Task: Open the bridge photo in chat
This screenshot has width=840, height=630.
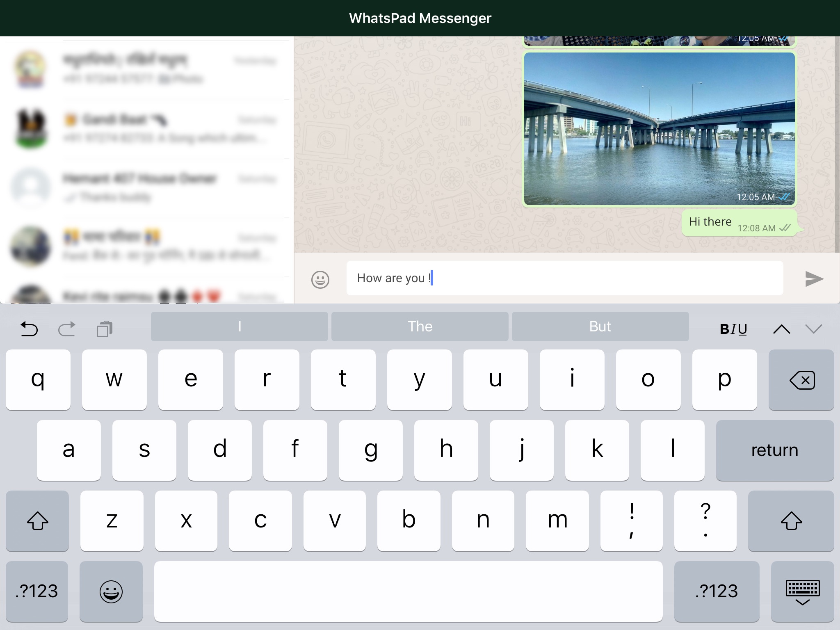Action: coord(659,129)
